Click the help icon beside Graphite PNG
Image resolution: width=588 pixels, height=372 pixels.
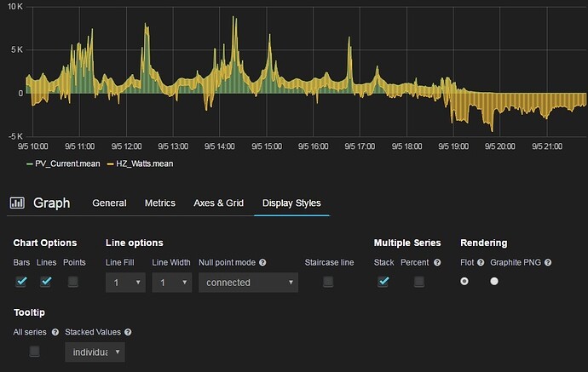[x=548, y=262]
